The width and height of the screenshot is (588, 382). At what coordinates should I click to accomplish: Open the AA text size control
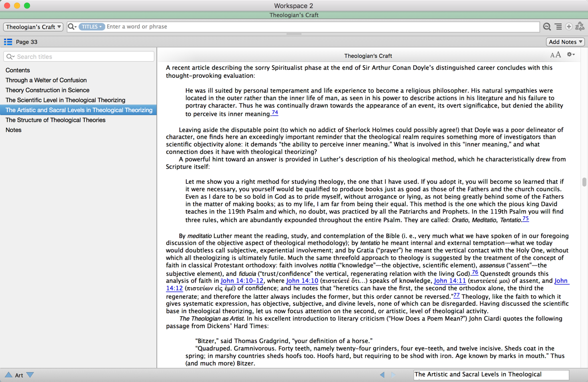(x=556, y=55)
